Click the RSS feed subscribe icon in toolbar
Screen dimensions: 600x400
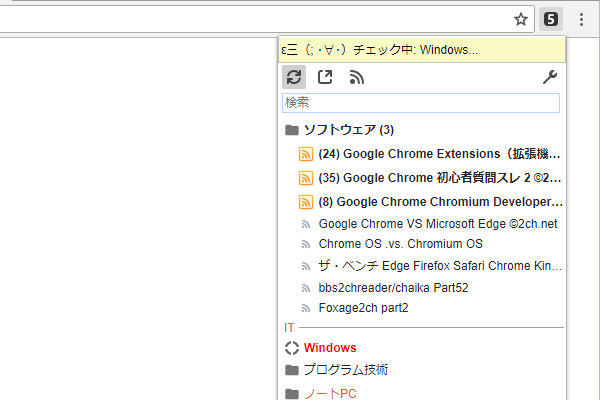point(356,77)
